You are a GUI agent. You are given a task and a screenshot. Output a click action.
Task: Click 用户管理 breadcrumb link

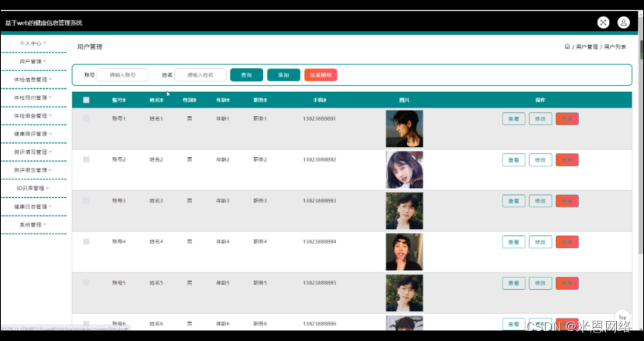pos(587,47)
